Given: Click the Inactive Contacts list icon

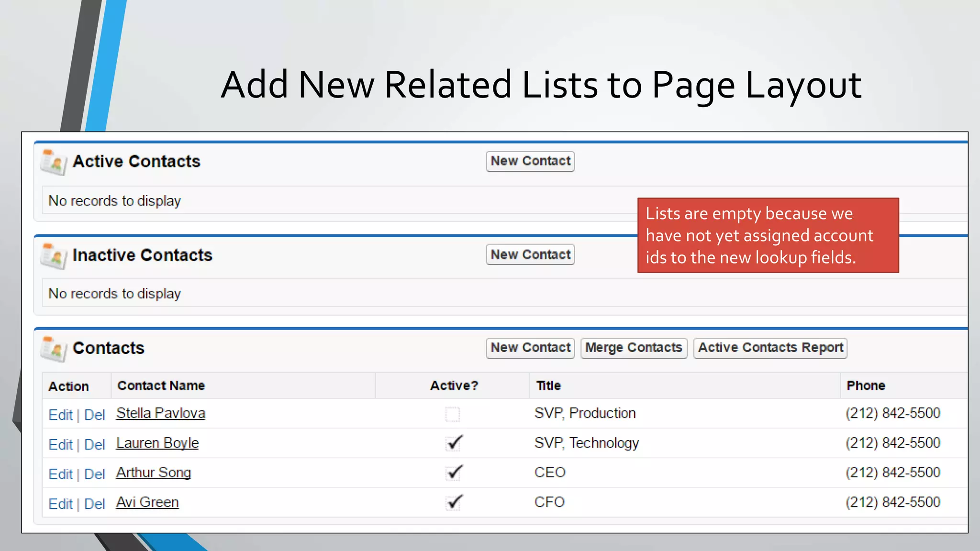Looking at the screenshot, I should tap(53, 256).
